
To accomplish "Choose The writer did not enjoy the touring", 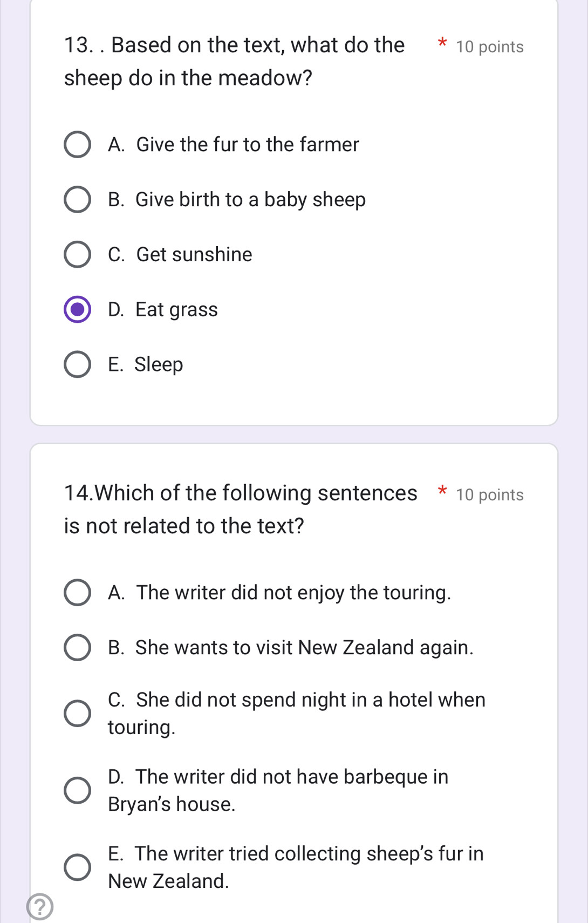I will point(78,593).
